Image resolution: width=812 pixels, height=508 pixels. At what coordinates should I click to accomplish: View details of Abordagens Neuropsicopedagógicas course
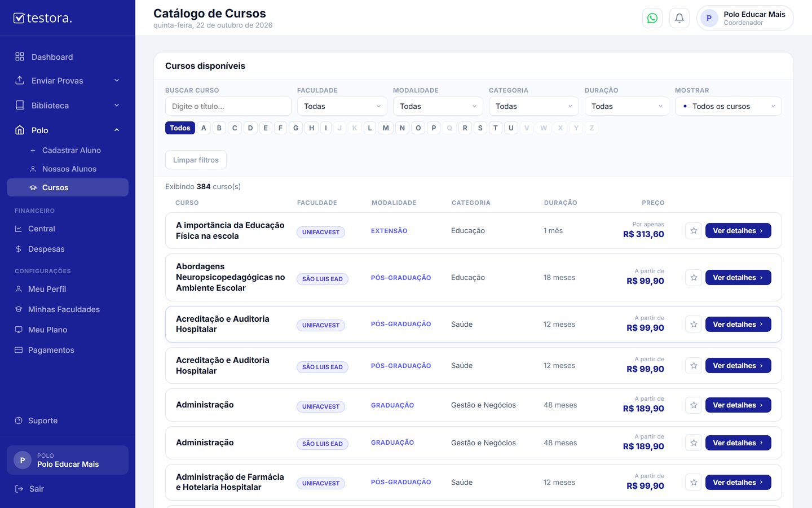(x=738, y=278)
